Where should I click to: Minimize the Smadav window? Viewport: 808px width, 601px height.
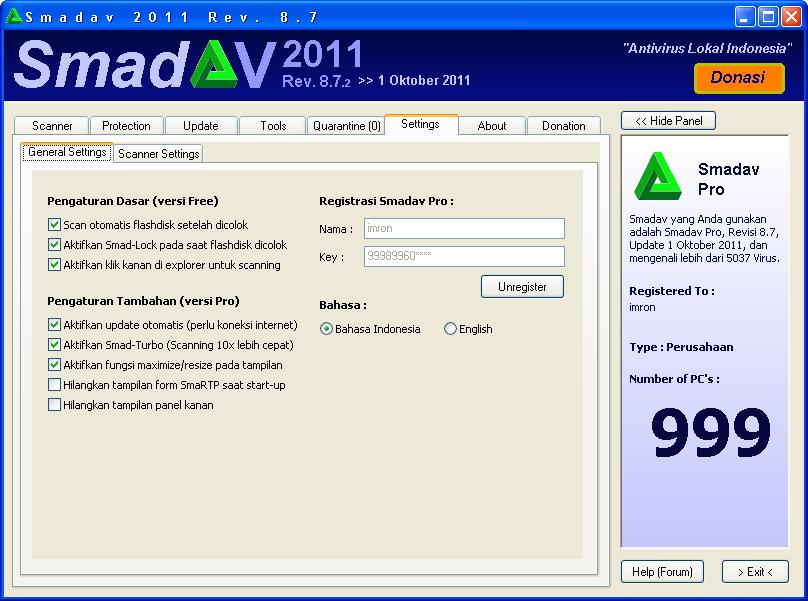coord(744,17)
